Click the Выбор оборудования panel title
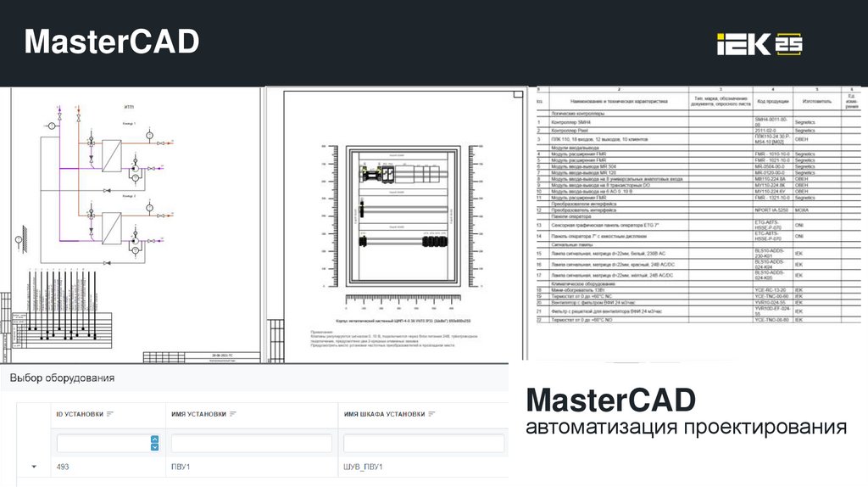The width and height of the screenshot is (868, 487). point(62,378)
